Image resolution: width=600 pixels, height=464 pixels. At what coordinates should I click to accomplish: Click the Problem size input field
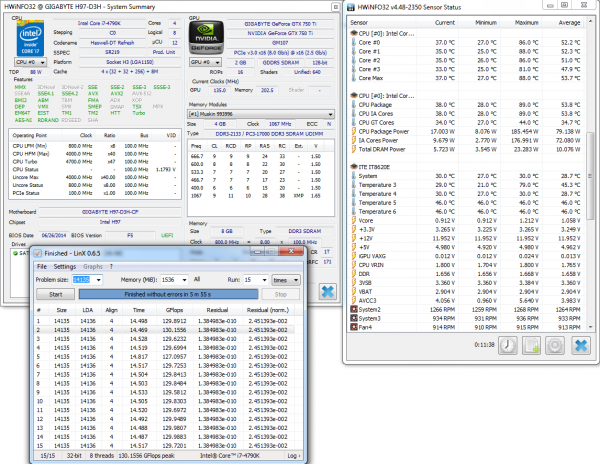point(83,280)
